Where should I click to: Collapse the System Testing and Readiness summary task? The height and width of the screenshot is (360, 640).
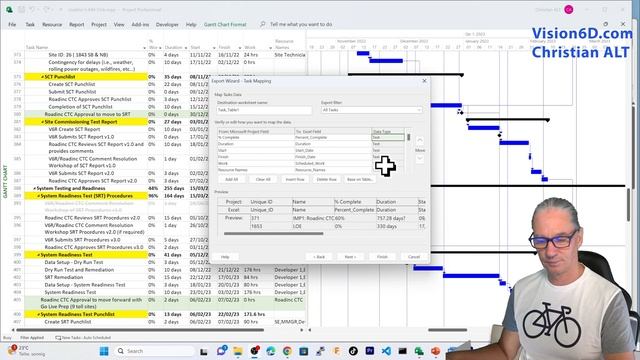pyautogui.click(x=35, y=189)
